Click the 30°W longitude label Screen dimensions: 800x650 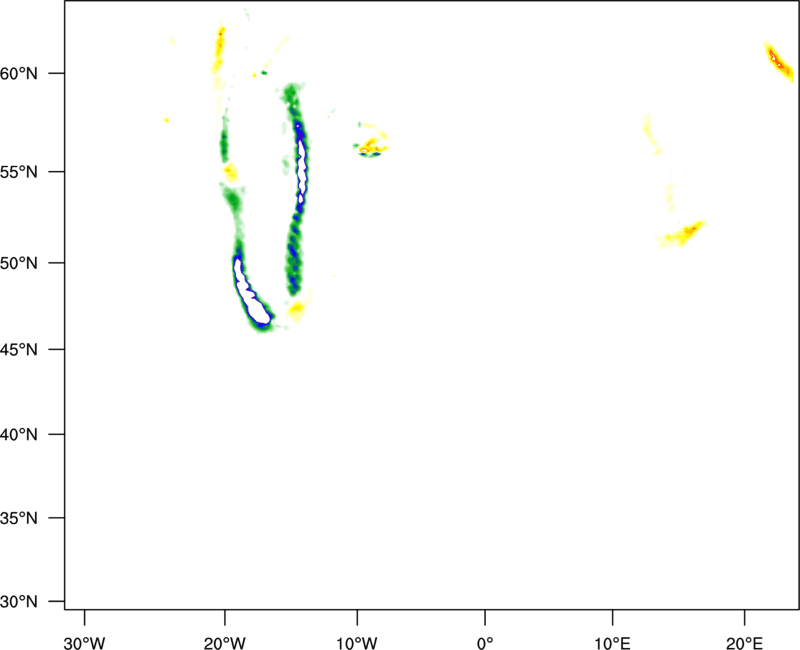coord(84,643)
